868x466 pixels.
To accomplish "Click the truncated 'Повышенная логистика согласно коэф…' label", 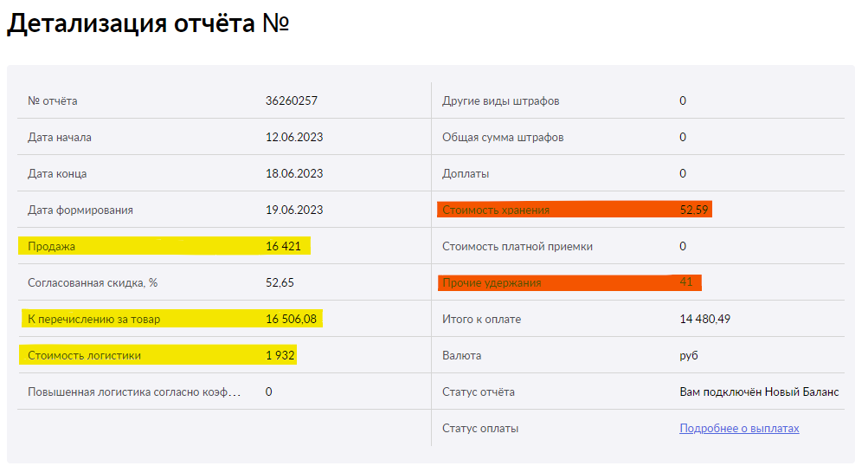I will point(134,392).
